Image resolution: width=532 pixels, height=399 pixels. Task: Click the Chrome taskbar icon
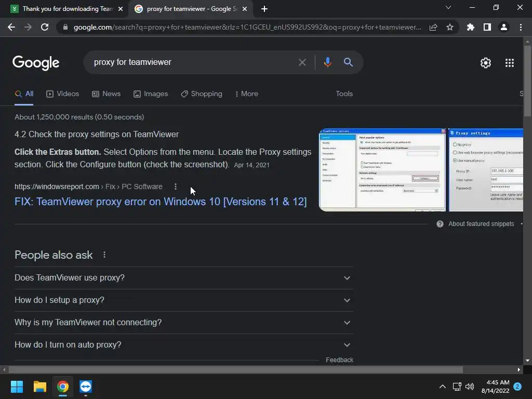tap(63, 387)
